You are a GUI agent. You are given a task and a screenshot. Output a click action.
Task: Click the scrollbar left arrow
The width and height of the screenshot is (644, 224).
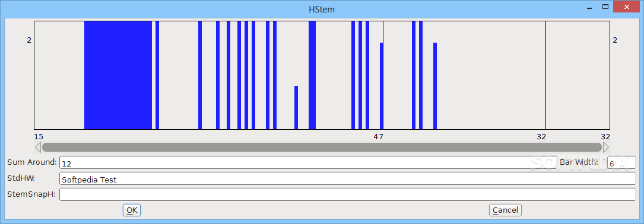click(38, 147)
